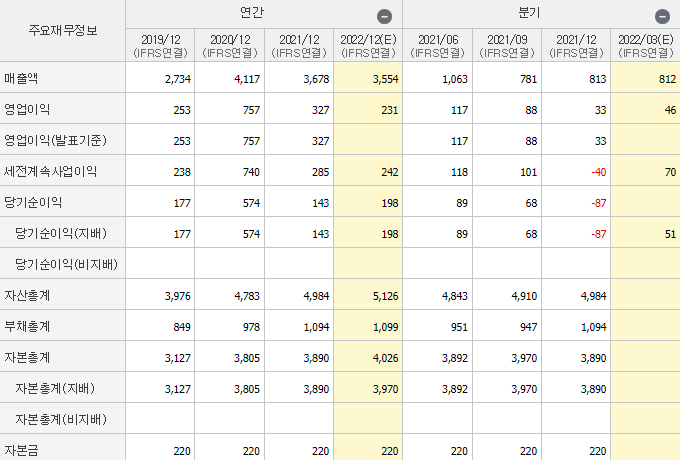The height and width of the screenshot is (460, 686).
Task: Click the 5,126 estimated total assets value
Action: [x=385, y=296]
